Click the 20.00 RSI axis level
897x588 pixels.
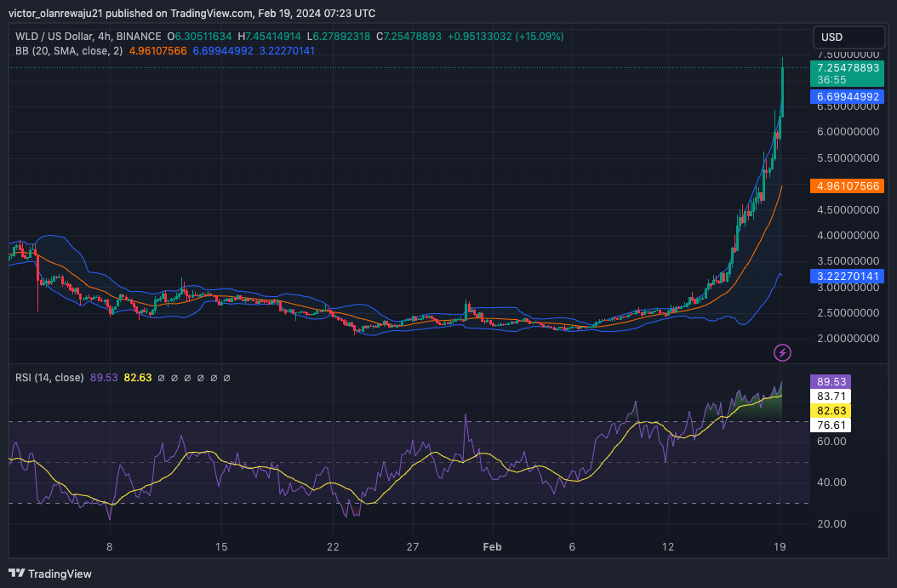[x=831, y=523]
